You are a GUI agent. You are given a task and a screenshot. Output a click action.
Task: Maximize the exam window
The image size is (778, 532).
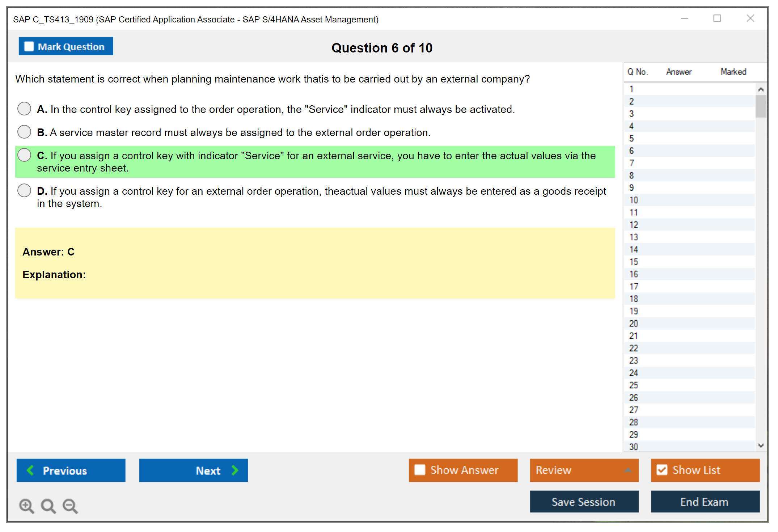coord(717,18)
